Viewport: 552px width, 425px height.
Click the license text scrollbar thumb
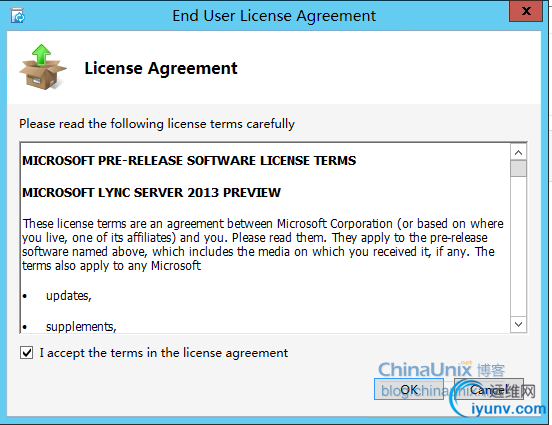tap(518, 168)
